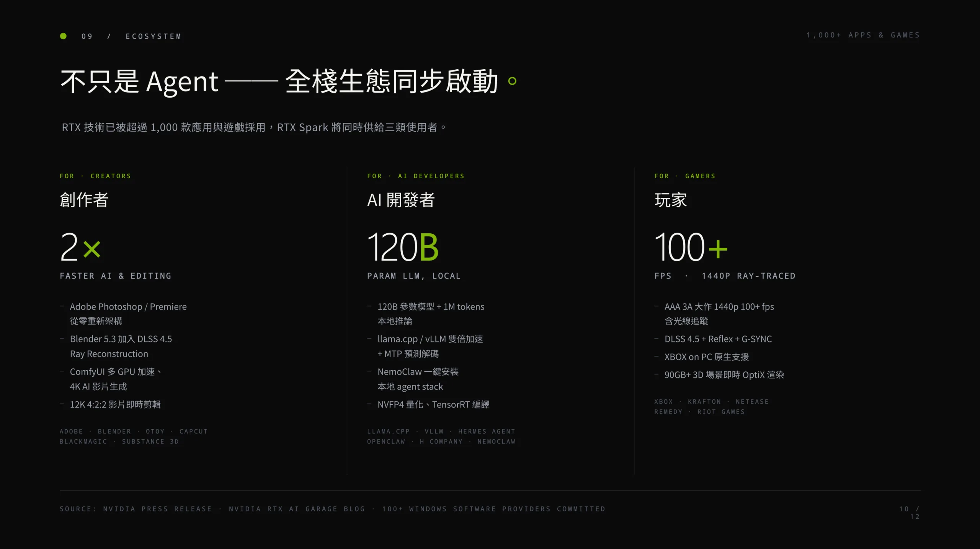Click 'DLSS 4.5 + Reflex + G-SYNC' bullet

pyautogui.click(x=718, y=339)
